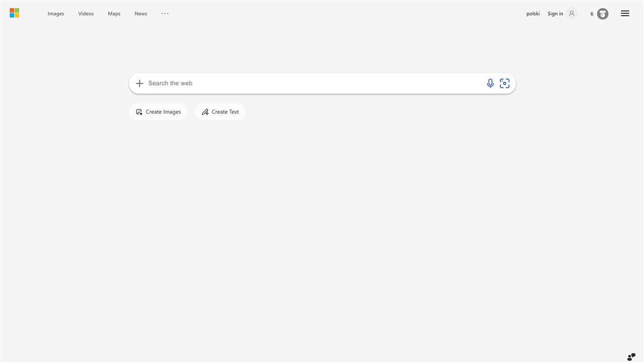Screen dimensions: 644x362
Task: Click the plus icon in search box
Action: [x=140, y=83]
